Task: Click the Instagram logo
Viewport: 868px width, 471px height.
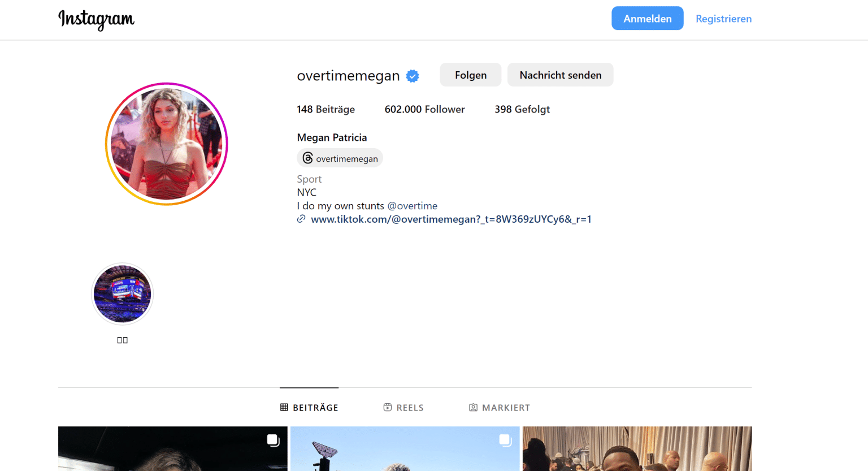Action: (96, 19)
